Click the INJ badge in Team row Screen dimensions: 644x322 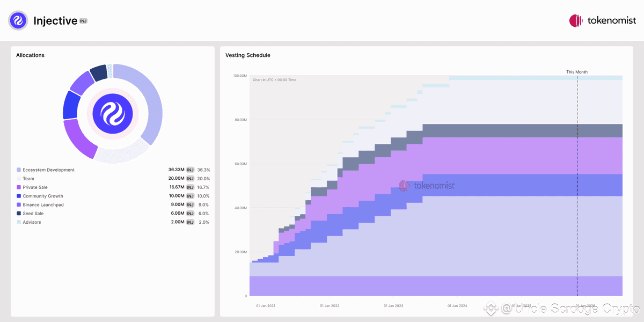pos(191,179)
